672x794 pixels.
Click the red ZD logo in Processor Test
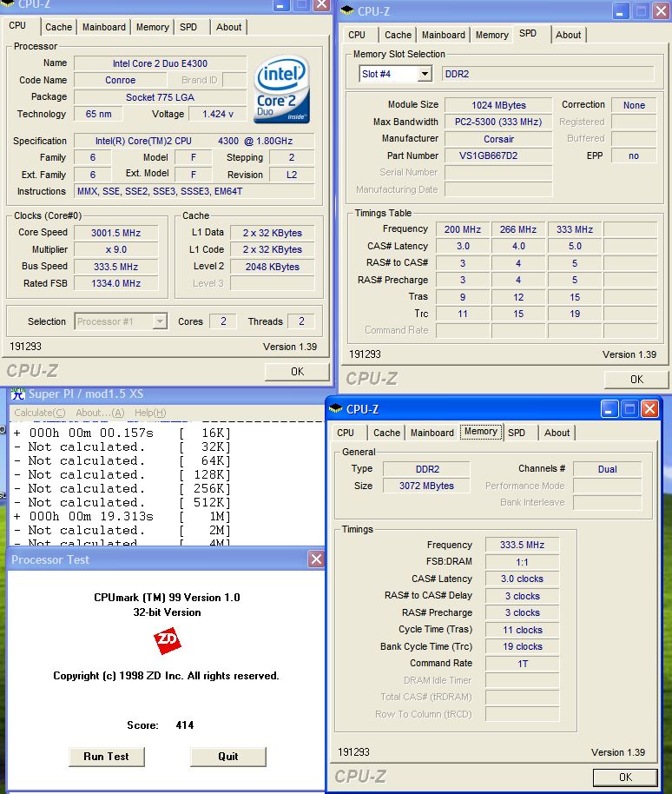click(168, 640)
